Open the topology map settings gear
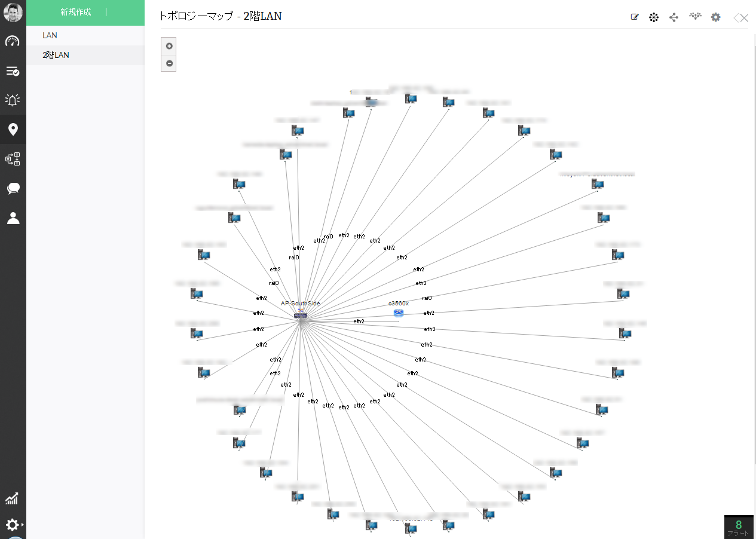 [715, 17]
